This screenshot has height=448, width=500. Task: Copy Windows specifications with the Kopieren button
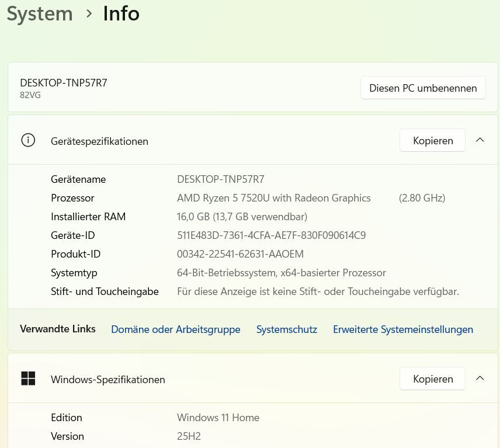[x=432, y=379]
